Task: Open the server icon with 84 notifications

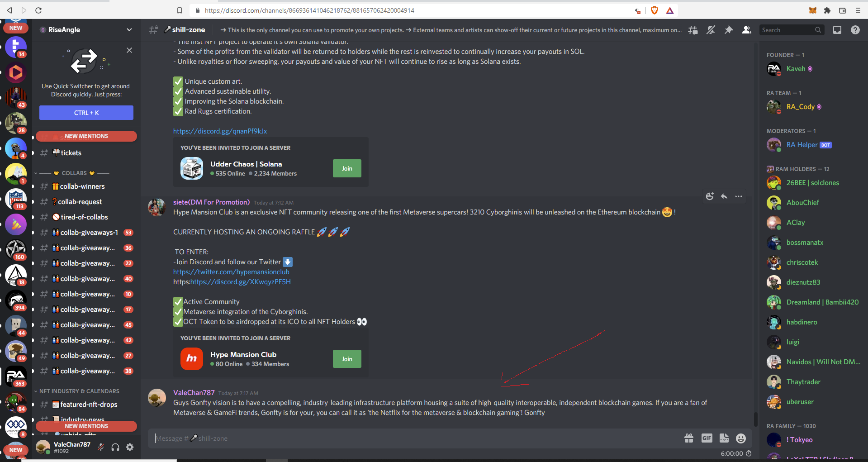Action: [16, 402]
